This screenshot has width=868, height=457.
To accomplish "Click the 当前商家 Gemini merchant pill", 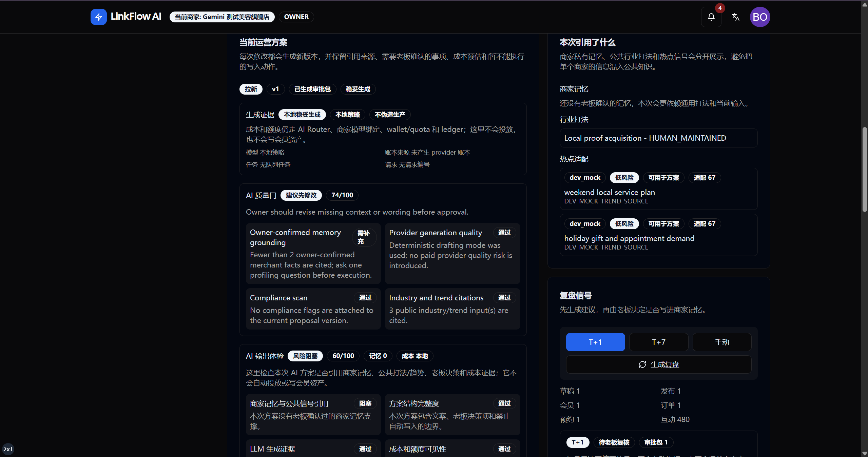I will click(222, 17).
